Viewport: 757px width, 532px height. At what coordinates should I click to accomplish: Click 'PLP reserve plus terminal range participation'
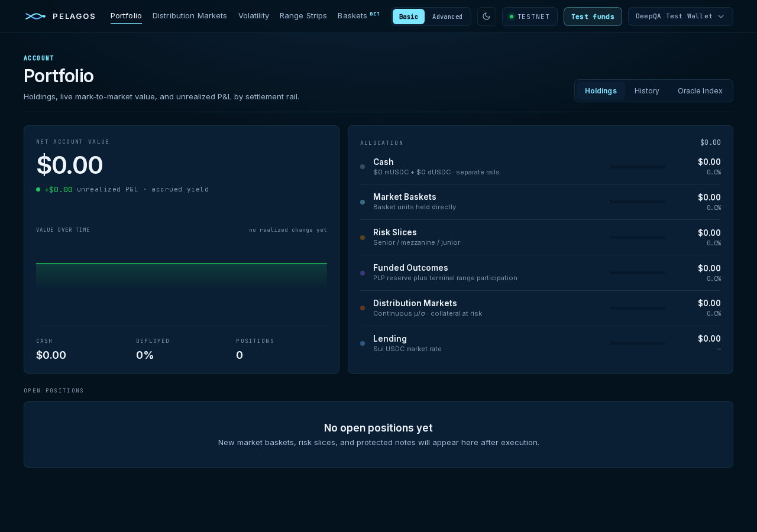tap(445, 278)
